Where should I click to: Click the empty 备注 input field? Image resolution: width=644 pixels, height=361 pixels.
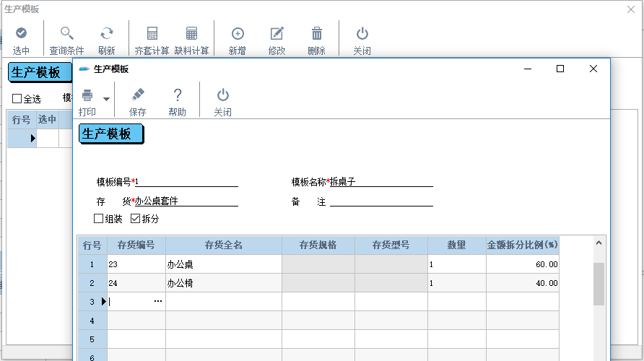(381, 201)
